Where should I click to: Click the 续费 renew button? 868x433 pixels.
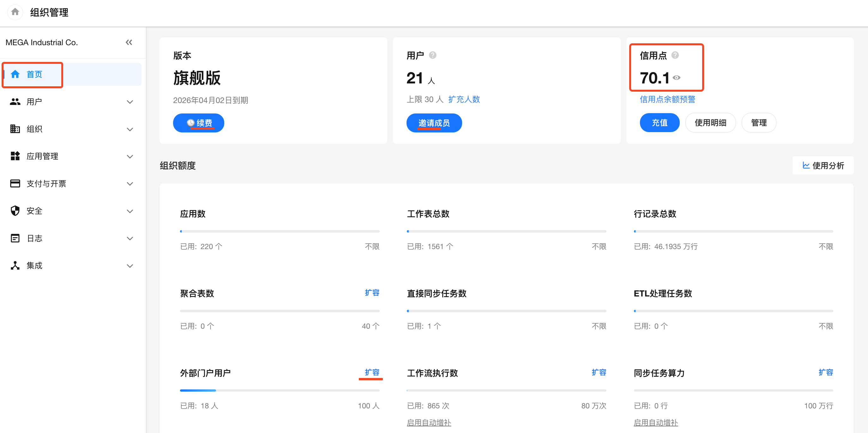[198, 123]
